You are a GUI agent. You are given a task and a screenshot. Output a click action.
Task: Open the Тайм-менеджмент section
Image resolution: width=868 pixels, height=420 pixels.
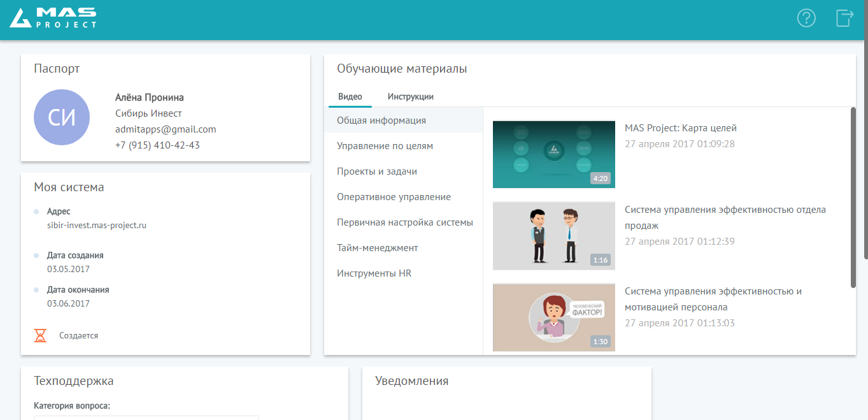point(377,247)
